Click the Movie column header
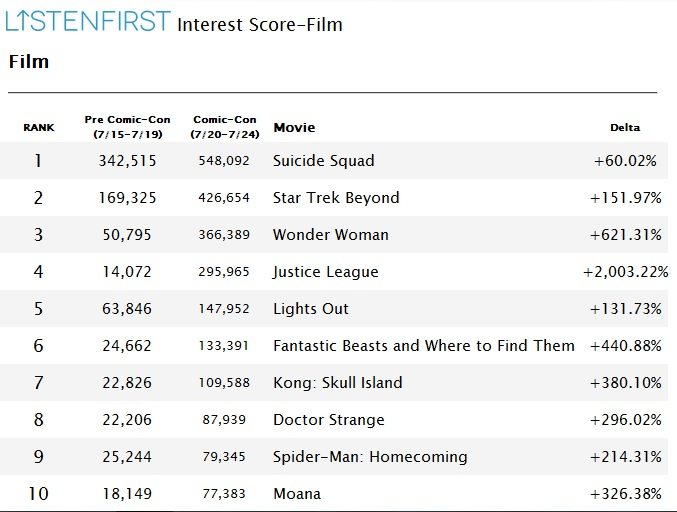The height and width of the screenshot is (512, 677). pyautogui.click(x=294, y=128)
